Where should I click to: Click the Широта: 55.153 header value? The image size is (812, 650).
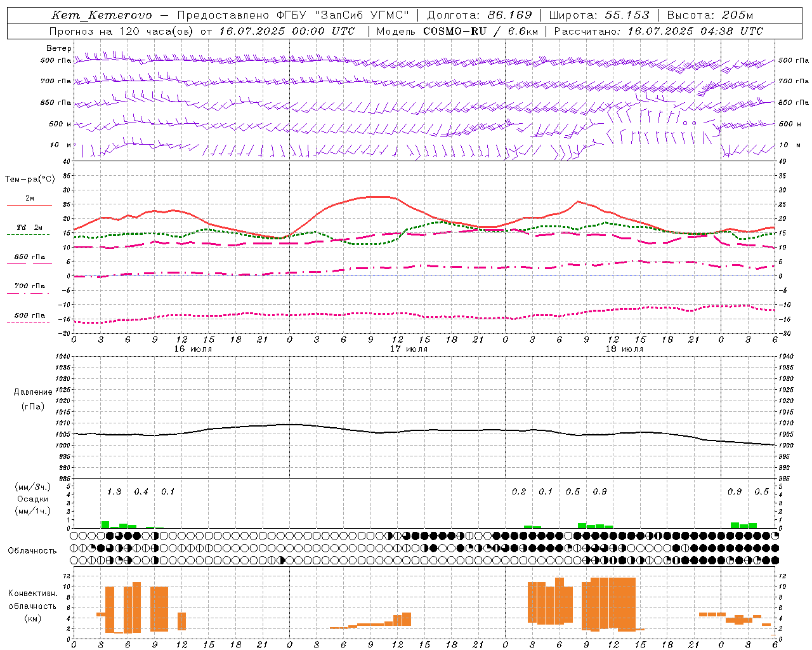[x=598, y=15]
